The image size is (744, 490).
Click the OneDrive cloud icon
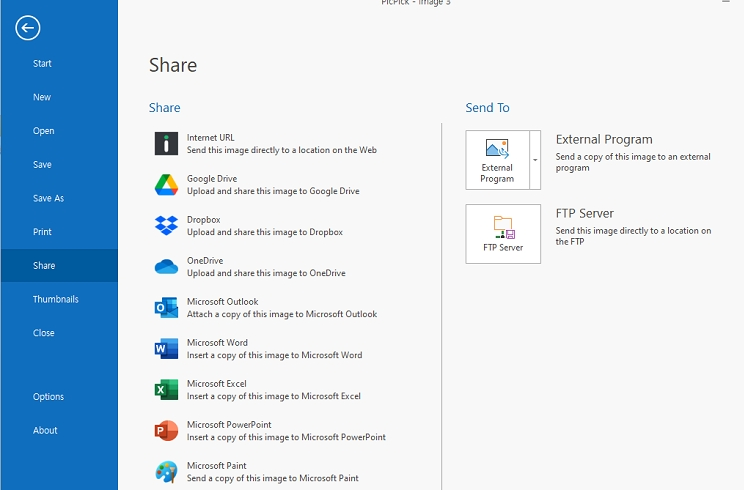click(x=167, y=267)
